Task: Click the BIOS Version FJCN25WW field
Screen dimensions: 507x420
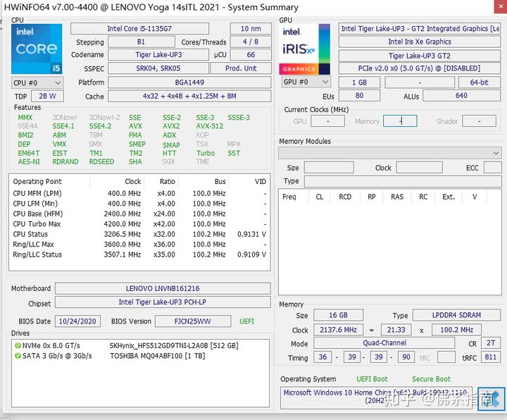Action: (194, 321)
